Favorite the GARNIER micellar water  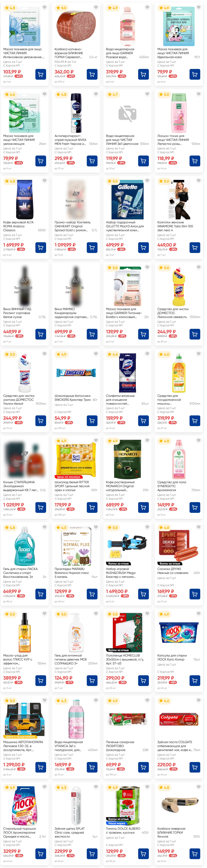click(147, 7)
